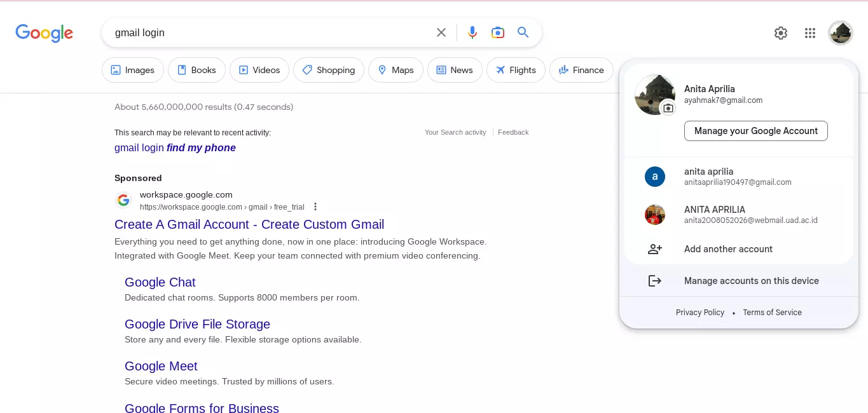This screenshot has height=413, width=868.
Task: Choose Manage accounts on this device
Action: point(738,281)
